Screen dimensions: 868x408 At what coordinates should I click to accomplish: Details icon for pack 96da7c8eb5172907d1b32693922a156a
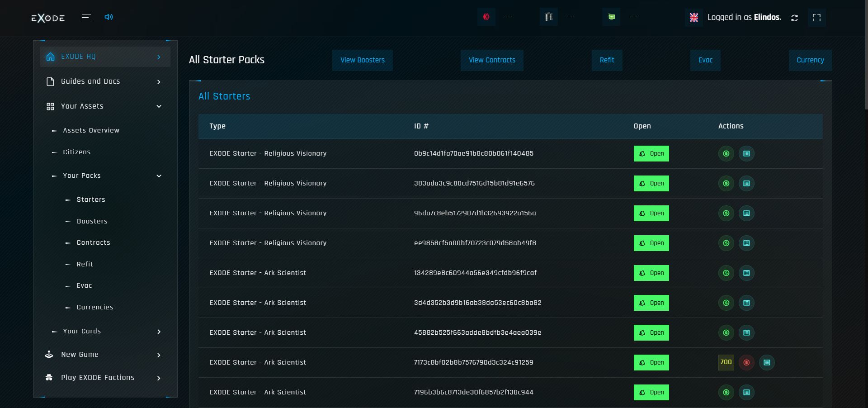[x=746, y=213]
